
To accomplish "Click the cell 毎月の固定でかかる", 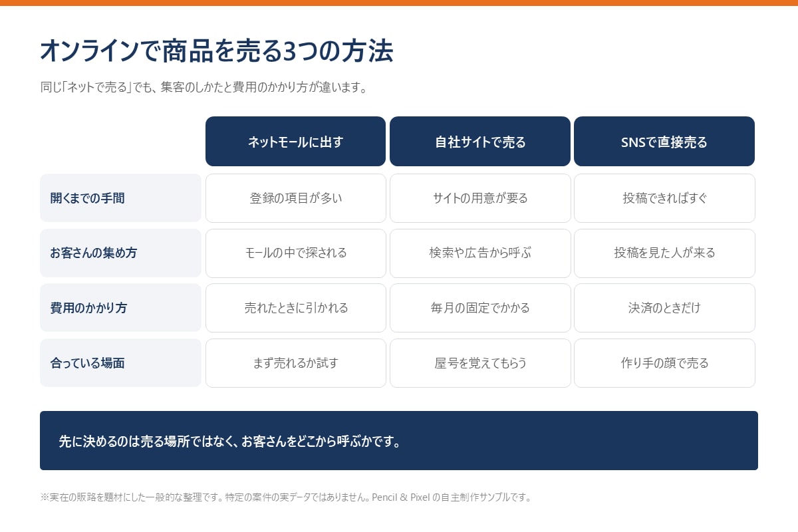I will pos(480,308).
